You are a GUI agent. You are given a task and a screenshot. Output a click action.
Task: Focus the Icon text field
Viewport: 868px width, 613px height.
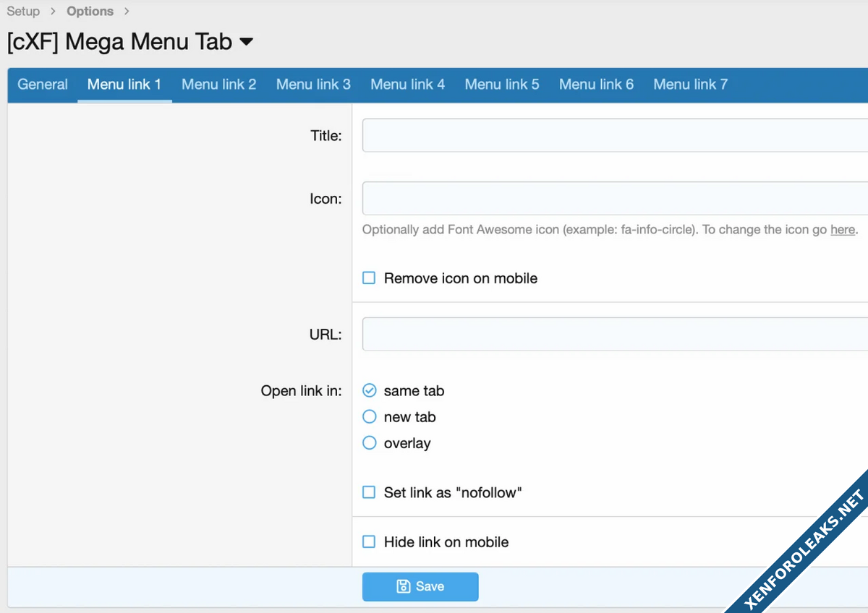click(x=615, y=199)
